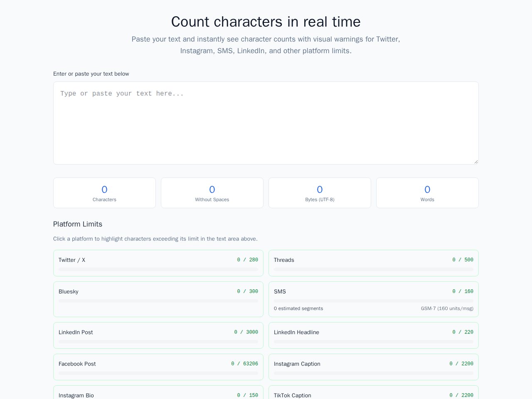Choose the SMS platform card
The image size is (532, 399).
(x=374, y=299)
